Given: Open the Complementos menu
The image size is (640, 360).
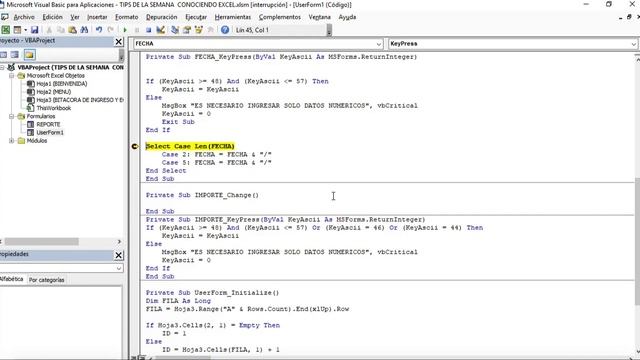Looking at the screenshot, I should pyautogui.click(x=280, y=17).
